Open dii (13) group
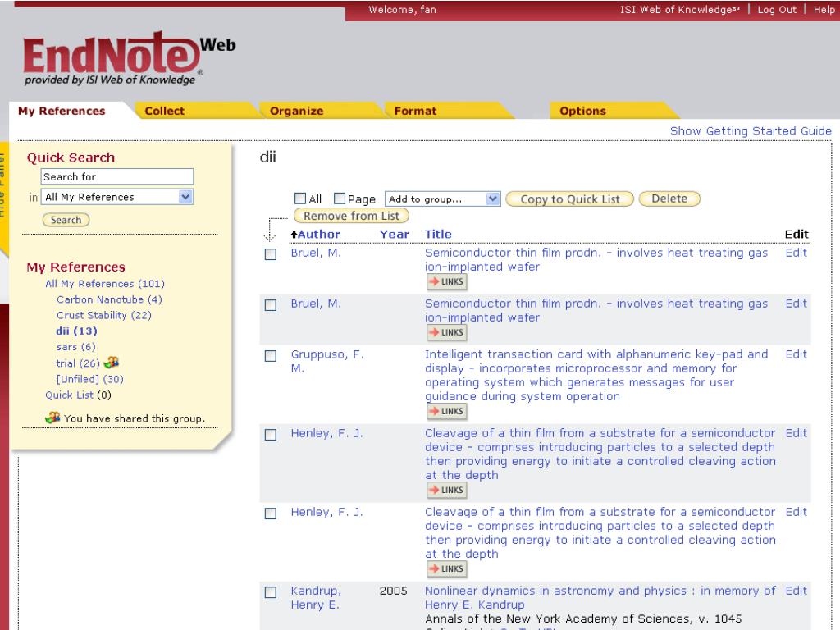840x630 pixels. [x=76, y=331]
